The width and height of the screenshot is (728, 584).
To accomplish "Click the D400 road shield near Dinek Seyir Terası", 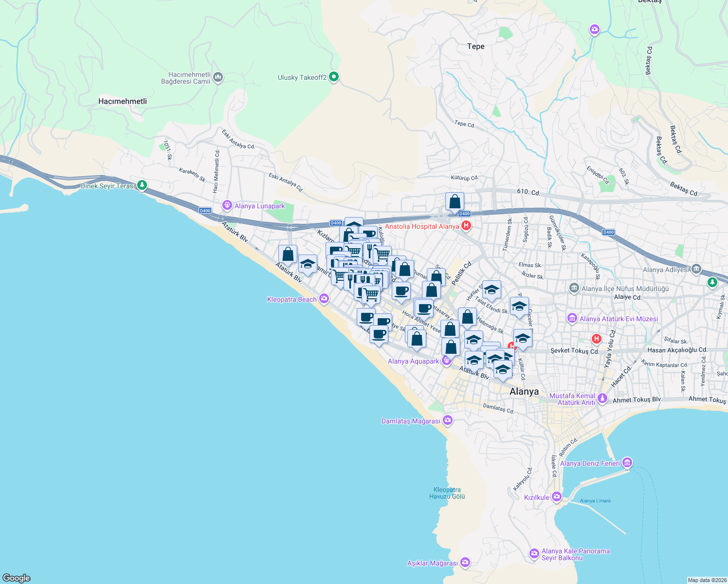I will 205,211.
